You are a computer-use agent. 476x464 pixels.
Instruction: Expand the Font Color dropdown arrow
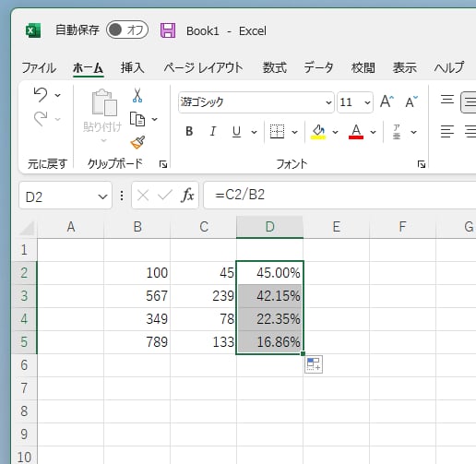click(373, 132)
